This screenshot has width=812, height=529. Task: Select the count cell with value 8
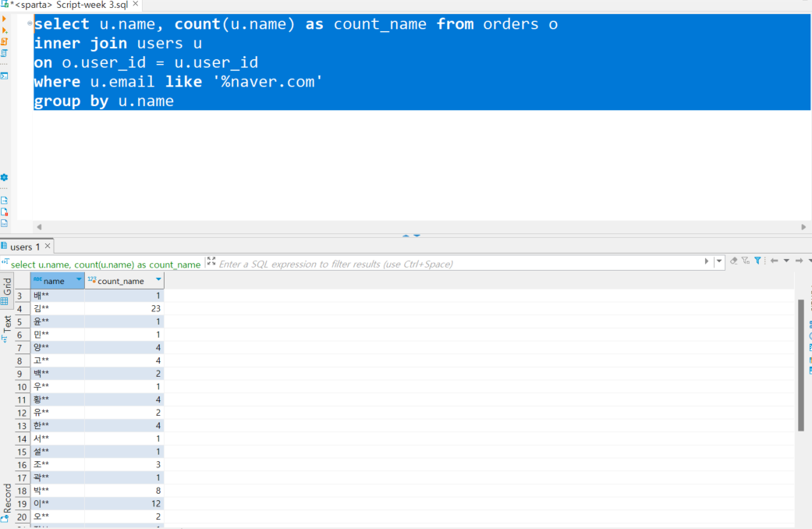pyautogui.click(x=124, y=490)
